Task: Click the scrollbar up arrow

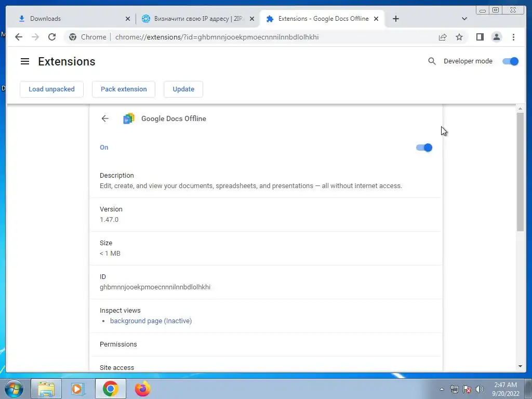Action: pos(520,109)
